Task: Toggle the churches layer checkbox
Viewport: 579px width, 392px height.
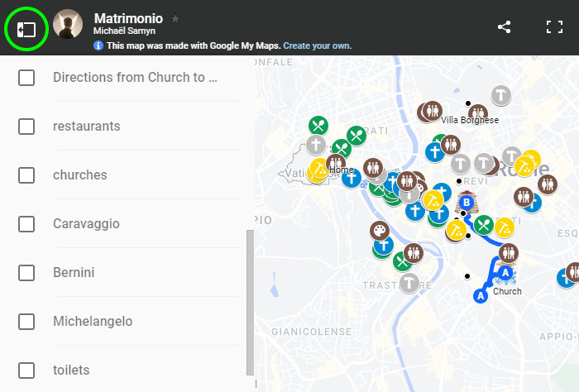Action: point(26,175)
